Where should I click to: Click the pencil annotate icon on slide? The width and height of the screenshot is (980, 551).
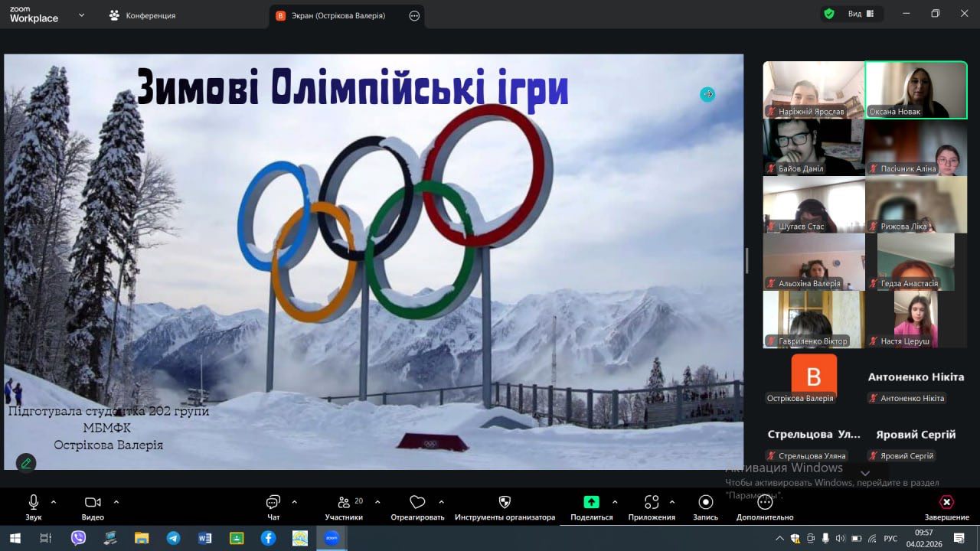pos(26,463)
